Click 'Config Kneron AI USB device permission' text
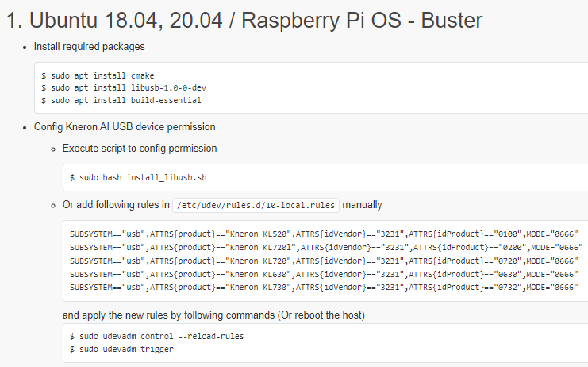Screen dimensions: 588x367 125,127
